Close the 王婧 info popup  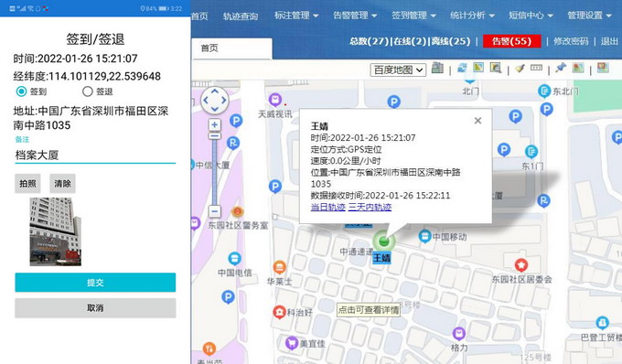[x=478, y=121]
